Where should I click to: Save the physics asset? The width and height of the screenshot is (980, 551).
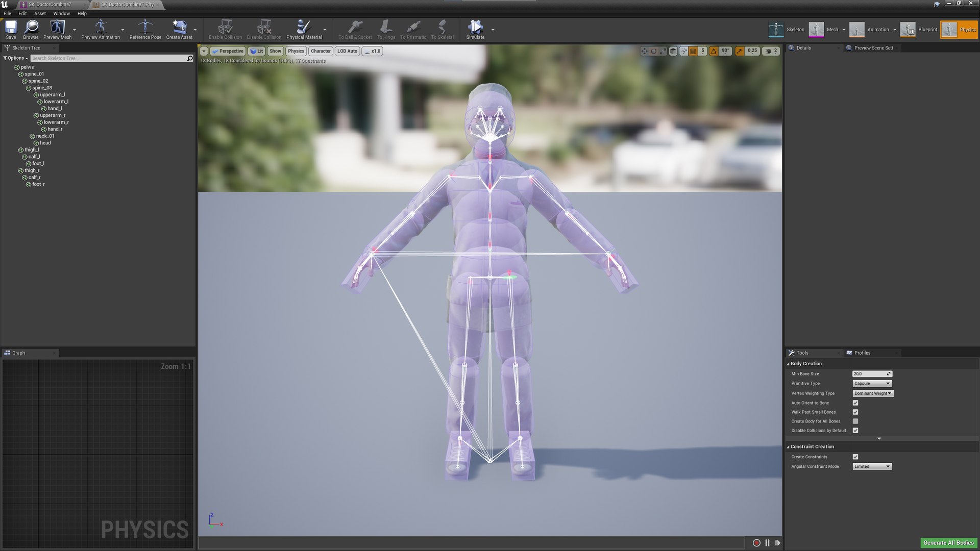pos(11,30)
